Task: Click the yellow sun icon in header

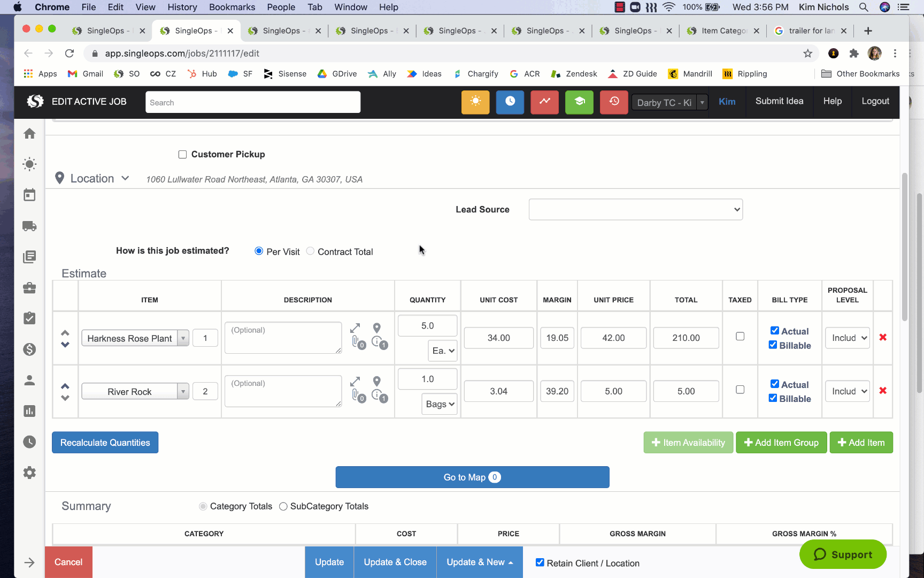Action: click(x=475, y=102)
